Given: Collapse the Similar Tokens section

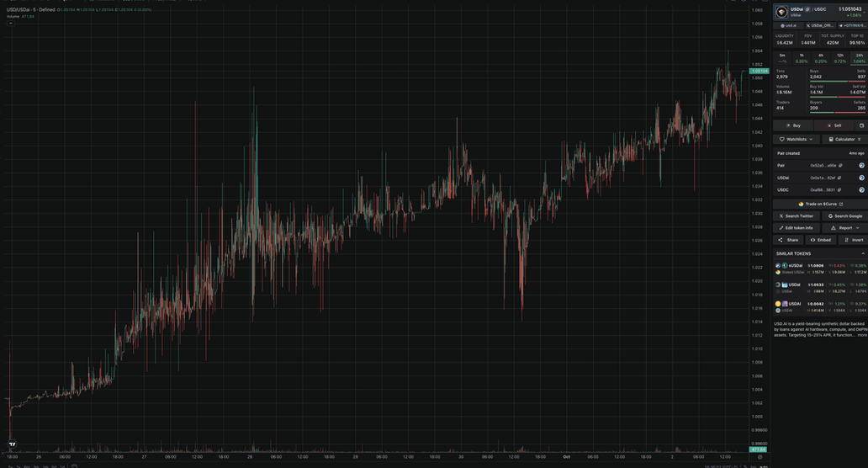Looking at the screenshot, I should (862, 253).
